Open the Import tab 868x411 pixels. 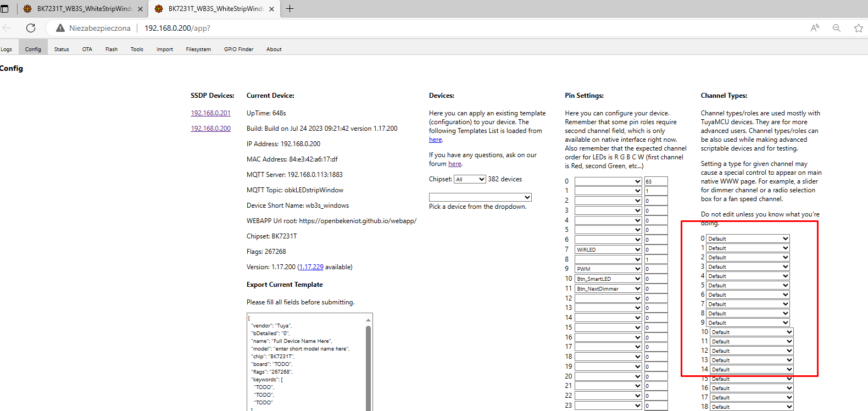[x=165, y=49]
